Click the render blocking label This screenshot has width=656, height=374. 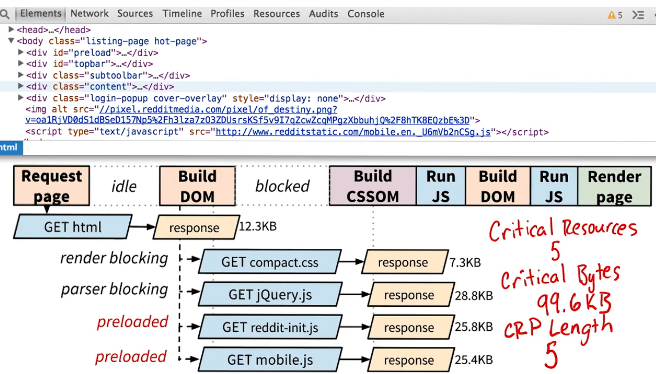click(x=114, y=258)
